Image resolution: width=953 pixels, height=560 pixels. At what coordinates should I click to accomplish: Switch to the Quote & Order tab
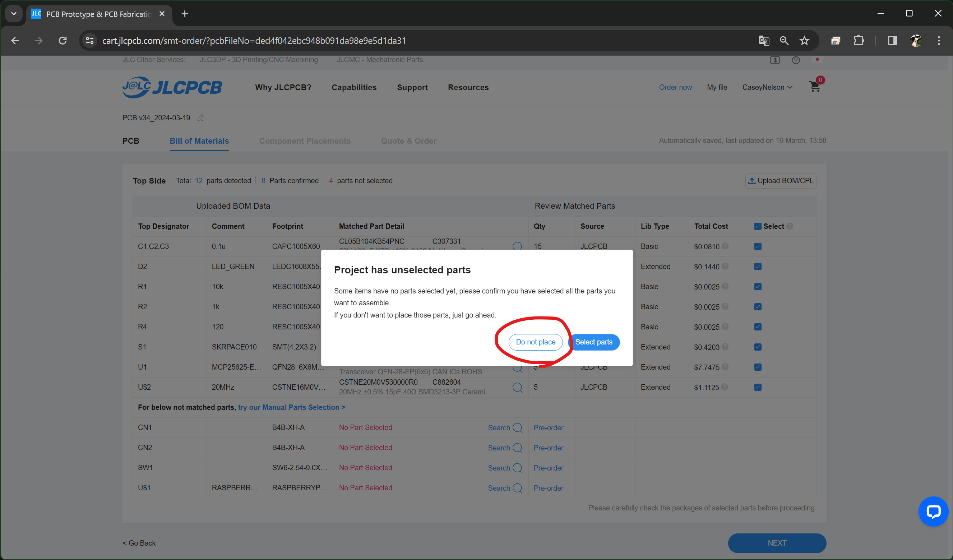click(x=408, y=141)
